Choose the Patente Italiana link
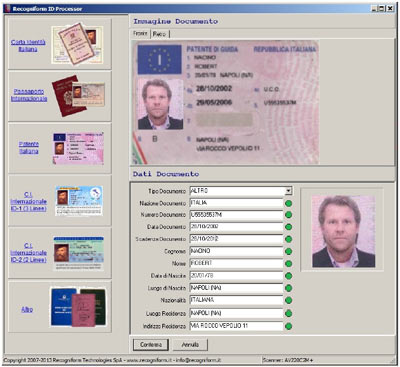The width and height of the screenshot is (400, 367). (29, 147)
